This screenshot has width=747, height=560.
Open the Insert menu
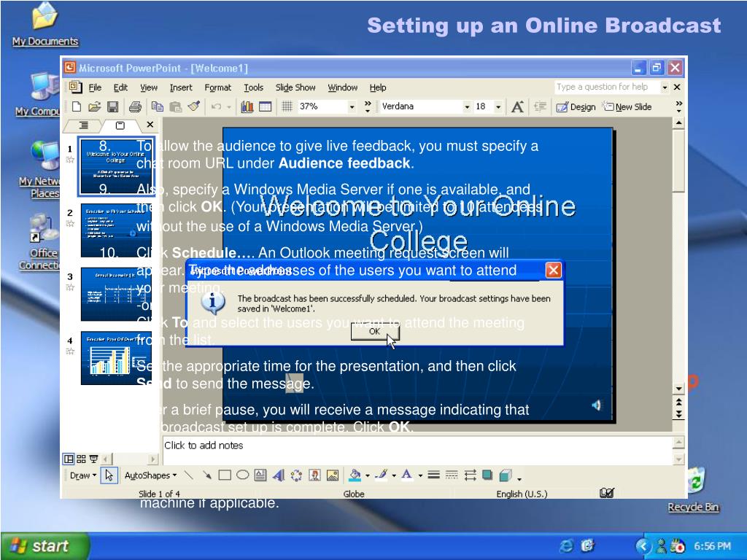181,87
